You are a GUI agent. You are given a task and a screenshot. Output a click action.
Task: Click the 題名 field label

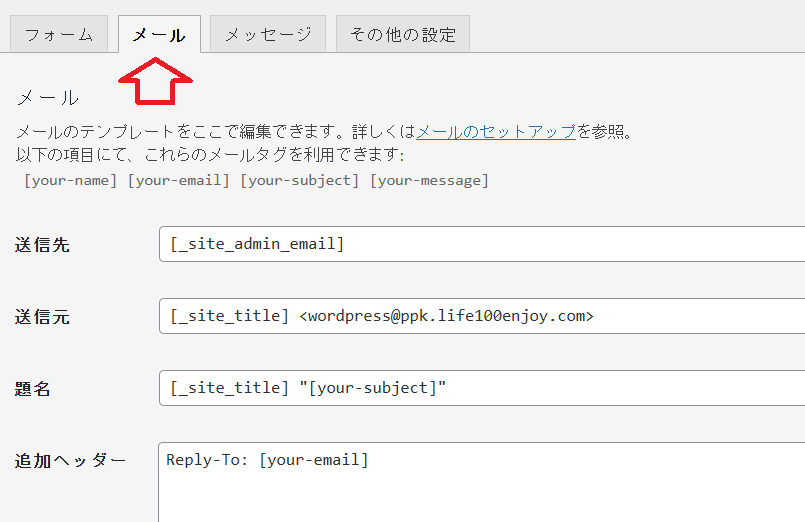coord(32,389)
